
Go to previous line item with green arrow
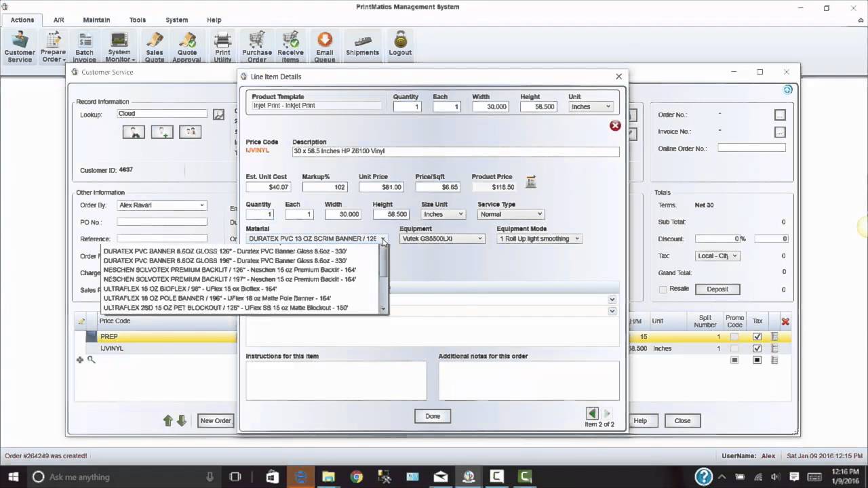[592, 413]
